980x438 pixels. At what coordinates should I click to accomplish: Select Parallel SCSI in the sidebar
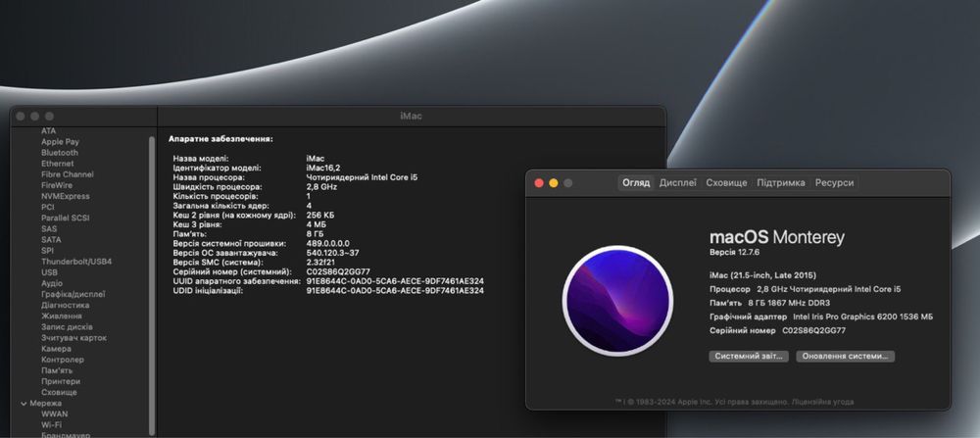66,219
